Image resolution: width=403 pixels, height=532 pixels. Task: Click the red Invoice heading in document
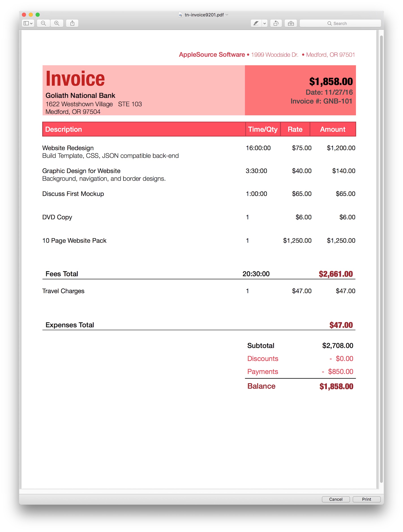pos(75,79)
